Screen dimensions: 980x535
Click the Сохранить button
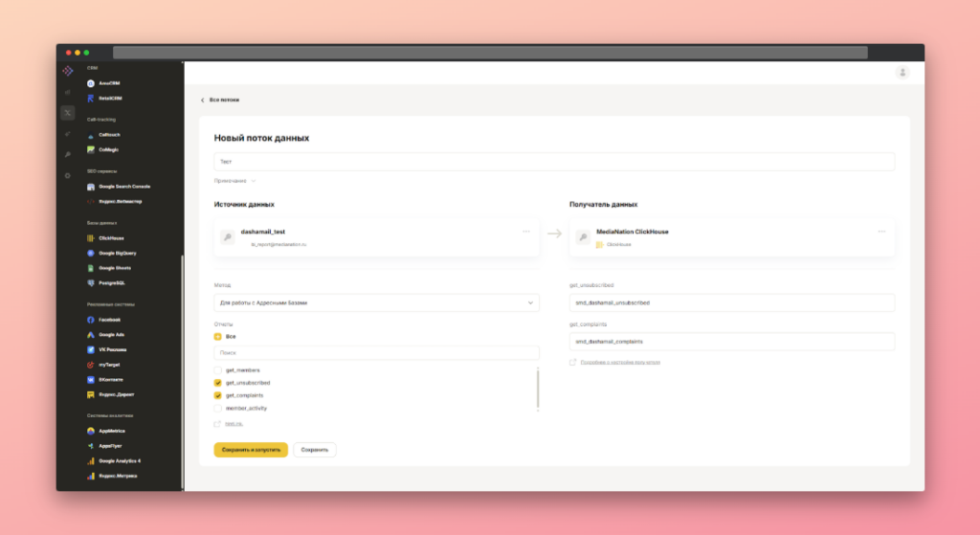tap(314, 450)
